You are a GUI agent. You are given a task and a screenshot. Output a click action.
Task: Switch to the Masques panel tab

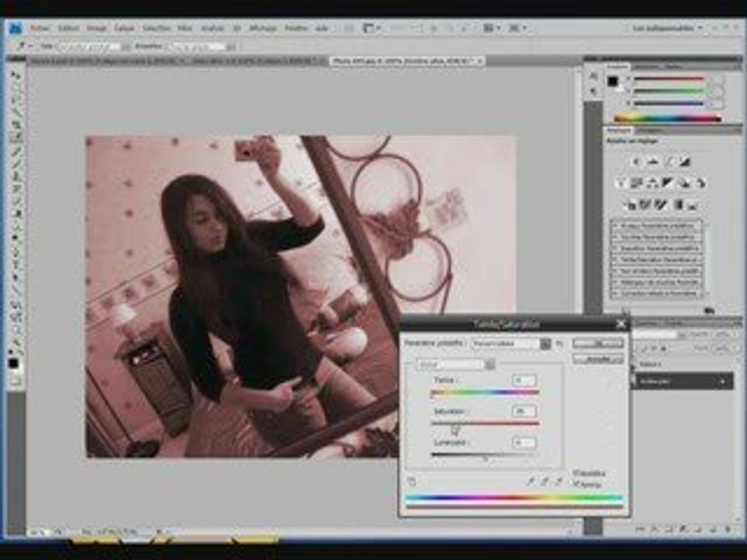(x=651, y=130)
